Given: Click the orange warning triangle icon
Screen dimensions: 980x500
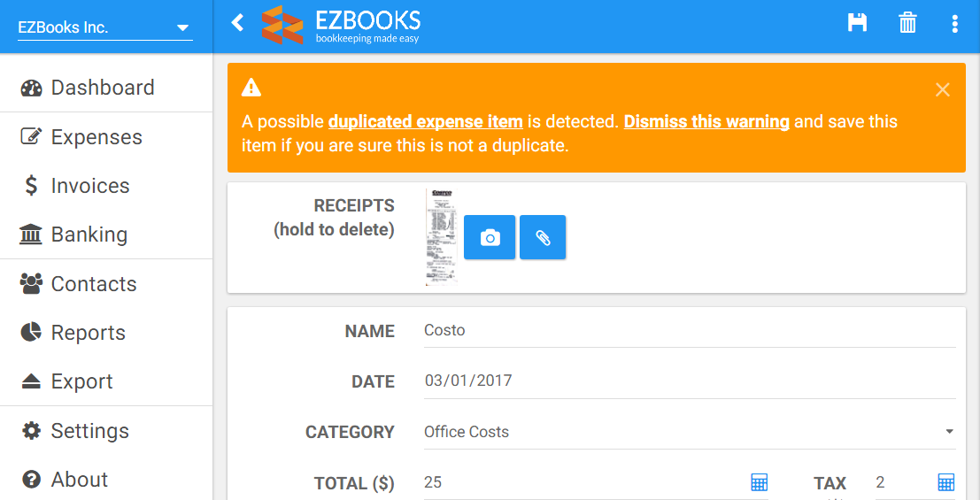Looking at the screenshot, I should tap(251, 88).
